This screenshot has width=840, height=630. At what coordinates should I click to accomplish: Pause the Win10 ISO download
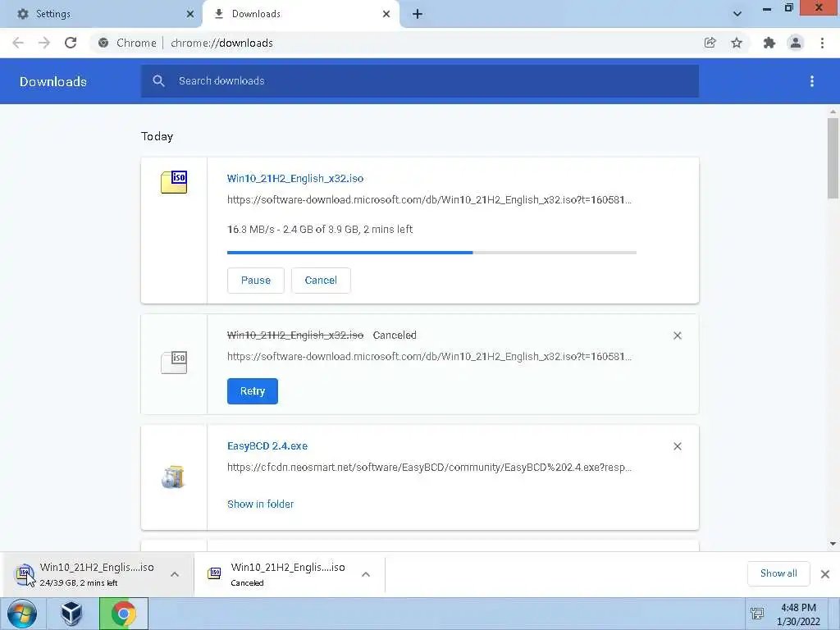[256, 281]
